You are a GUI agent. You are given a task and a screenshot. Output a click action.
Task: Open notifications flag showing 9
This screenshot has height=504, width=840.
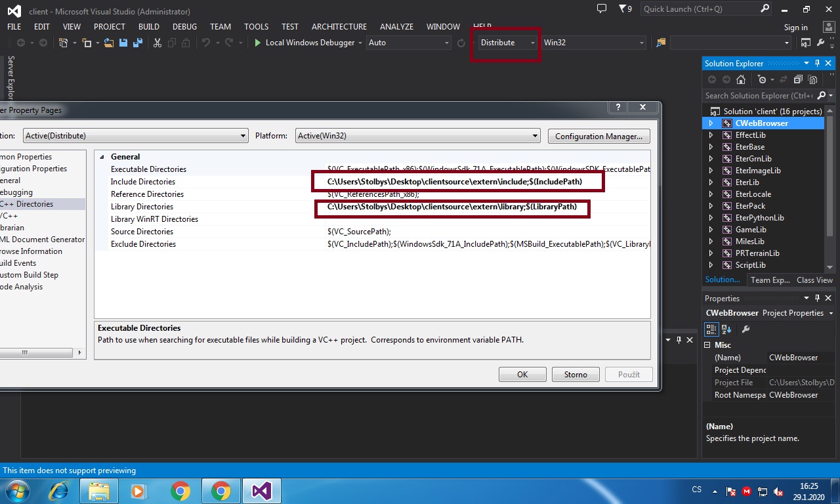tap(625, 9)
